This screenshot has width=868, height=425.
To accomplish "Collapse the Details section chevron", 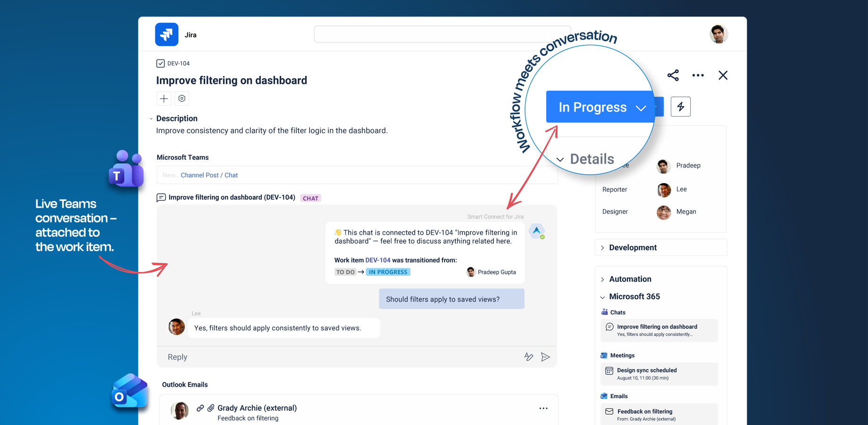I will [559, 159].
